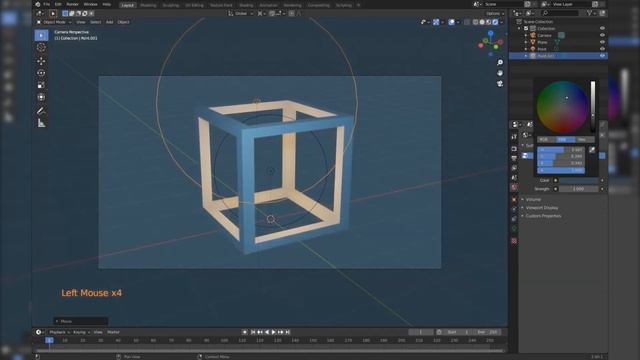The image size is (640, 360).
Task: Open the viewport View menu
Action: click(x=81, y=22)
